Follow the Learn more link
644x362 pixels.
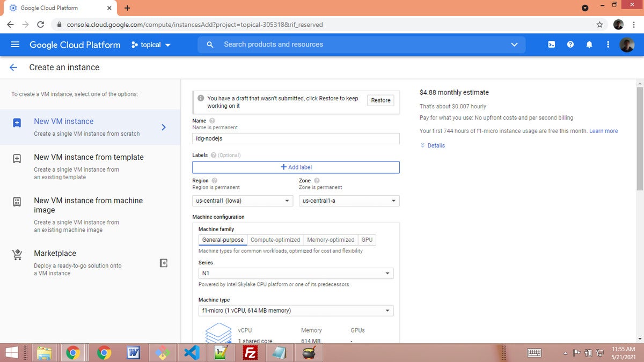click(x=604, y=131)
